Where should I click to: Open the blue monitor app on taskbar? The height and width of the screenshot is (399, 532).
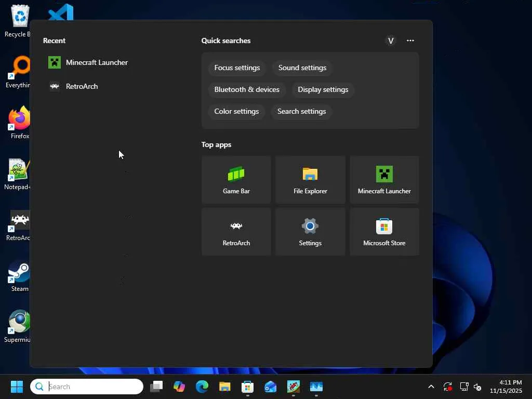pos(316,387)
